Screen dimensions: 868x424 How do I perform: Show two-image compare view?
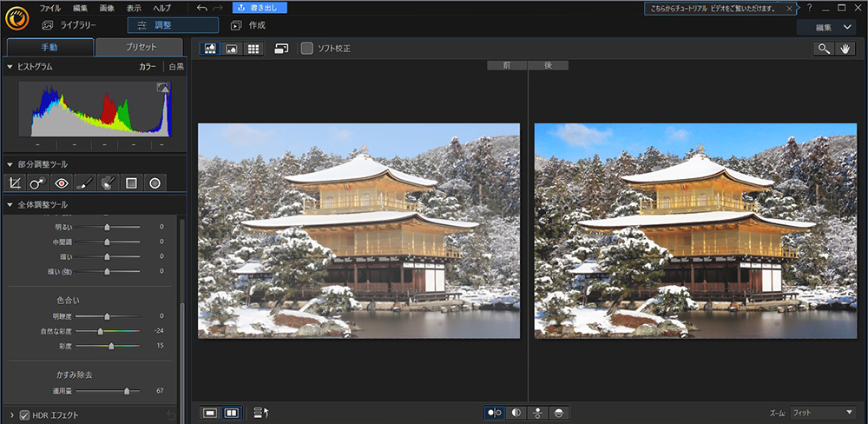point(232,413)
